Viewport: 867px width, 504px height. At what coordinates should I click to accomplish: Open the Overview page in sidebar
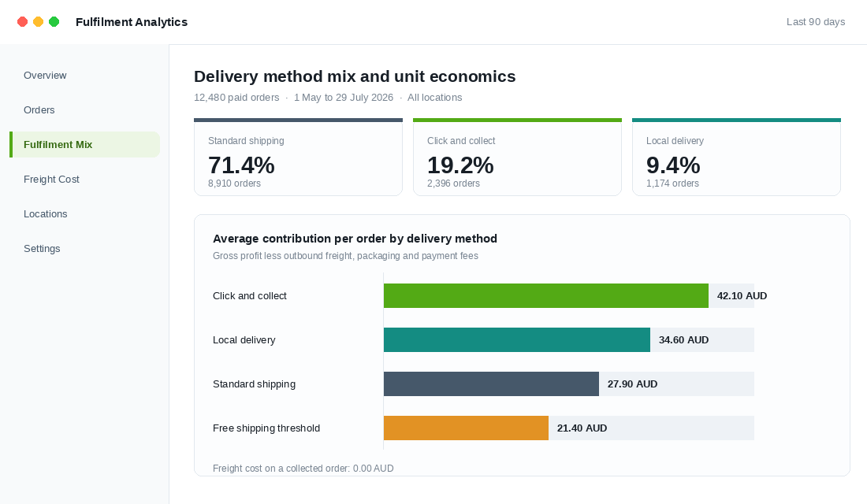tap(45, 75)
